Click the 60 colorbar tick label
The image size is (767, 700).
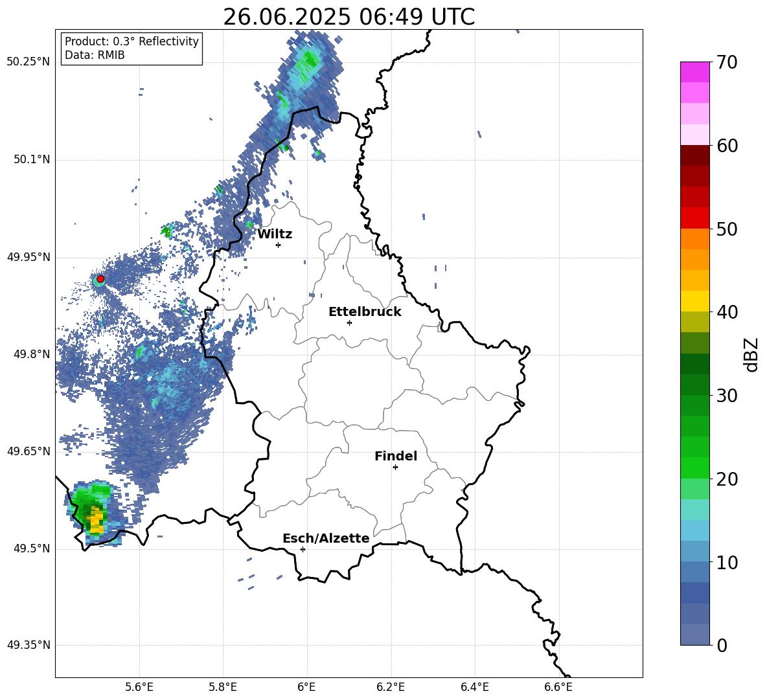726,146
